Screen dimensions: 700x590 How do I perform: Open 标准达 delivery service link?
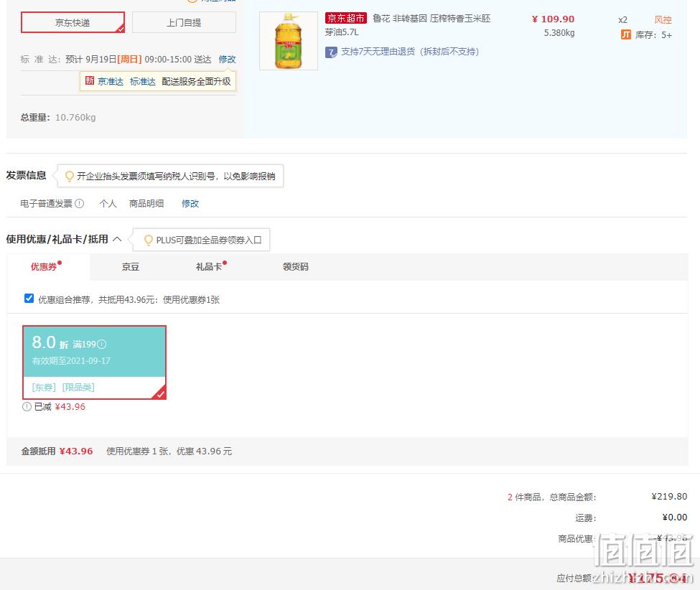(142, 82)
